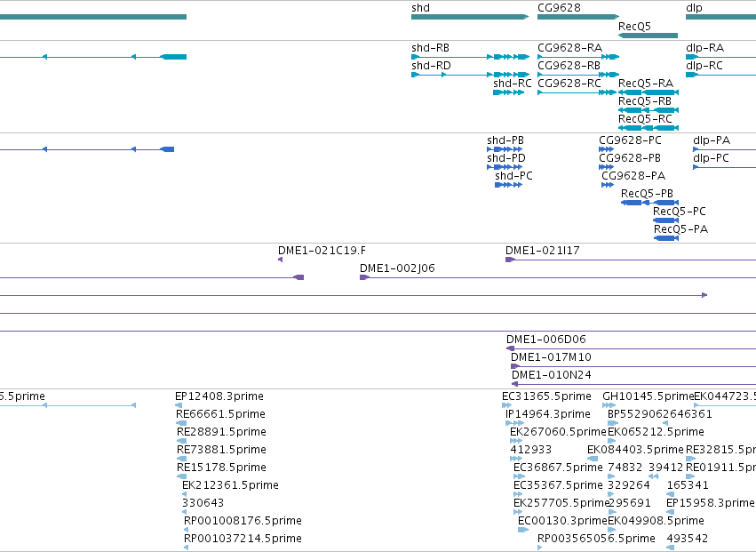Click the RecQ5-RB transcript

point(645,101)
